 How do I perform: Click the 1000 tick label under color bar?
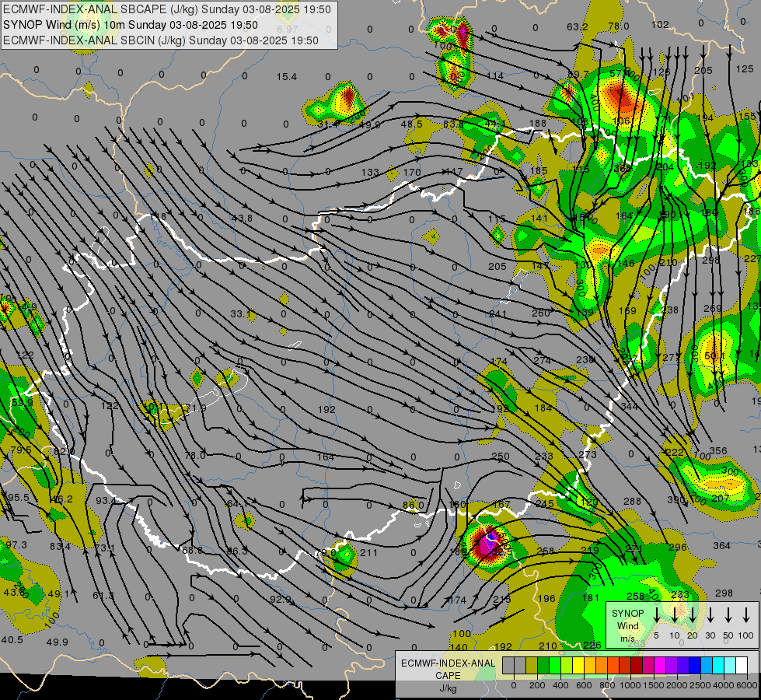(630, 685)
